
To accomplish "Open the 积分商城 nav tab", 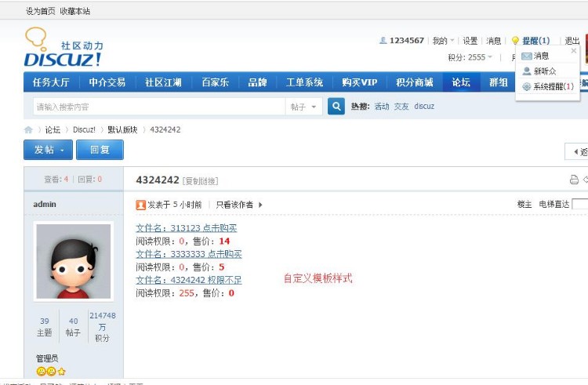I will coord(415,82).
